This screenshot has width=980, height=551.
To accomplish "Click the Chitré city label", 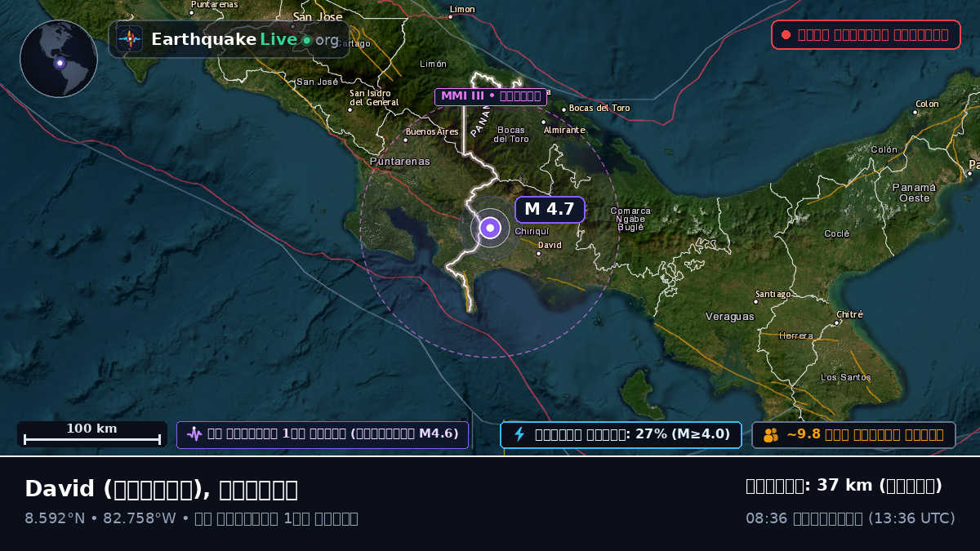I will (x=849, y=314).
